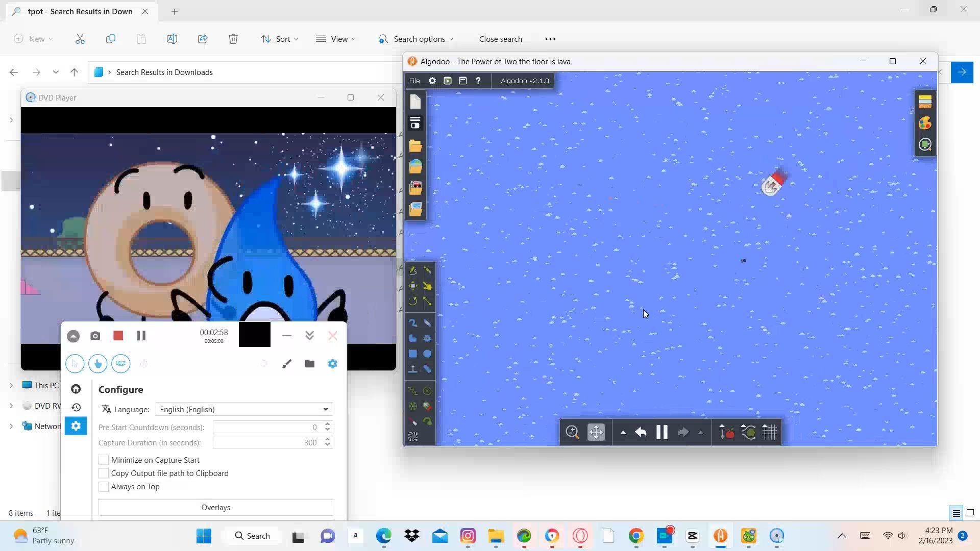Screen dimensions: 980x551
Task: Select the Circle drawing tool
Action: (427, 354)
